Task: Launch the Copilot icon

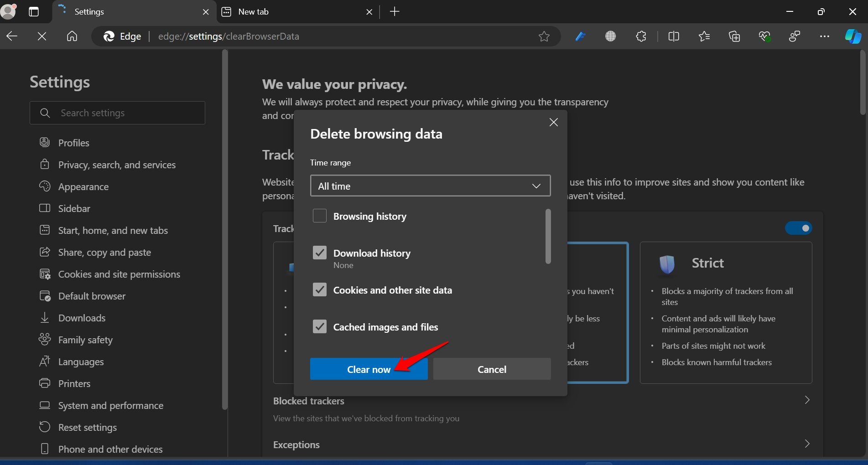Action: (x=853, y=36)
